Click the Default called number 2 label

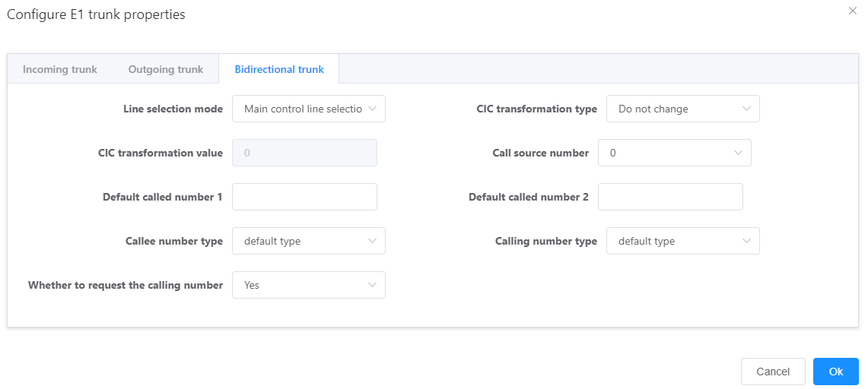tap(529, 198)
